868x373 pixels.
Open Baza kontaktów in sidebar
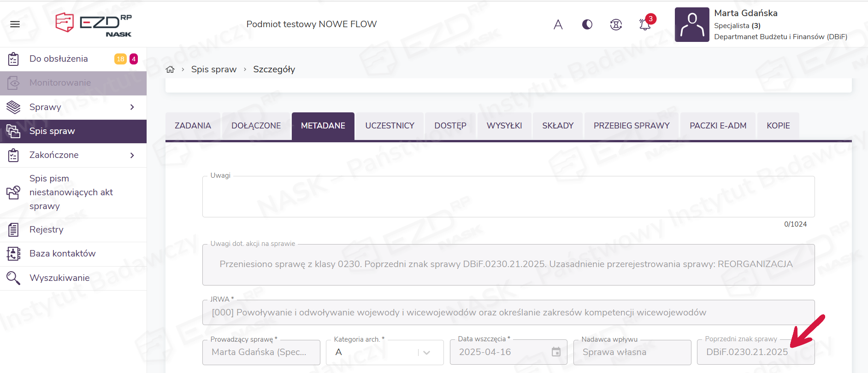point(62,254)
